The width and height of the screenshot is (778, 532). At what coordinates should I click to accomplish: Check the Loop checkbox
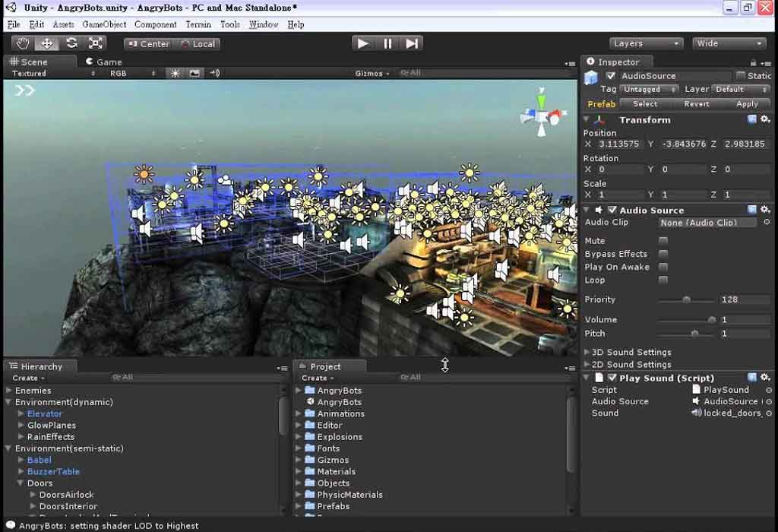[663, 280]
